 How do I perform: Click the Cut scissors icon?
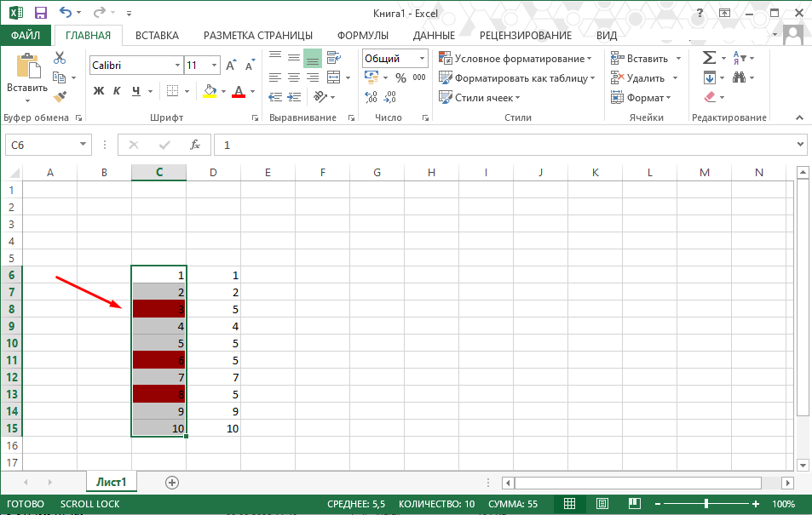click(60, 57)
